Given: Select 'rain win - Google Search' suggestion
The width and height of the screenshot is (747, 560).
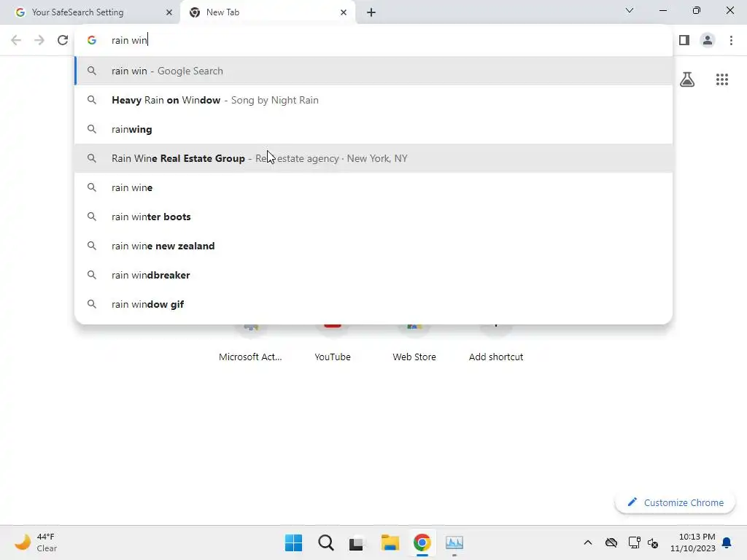Looking at the screenshot, I should pyautogui.click(x=373, y=71).
